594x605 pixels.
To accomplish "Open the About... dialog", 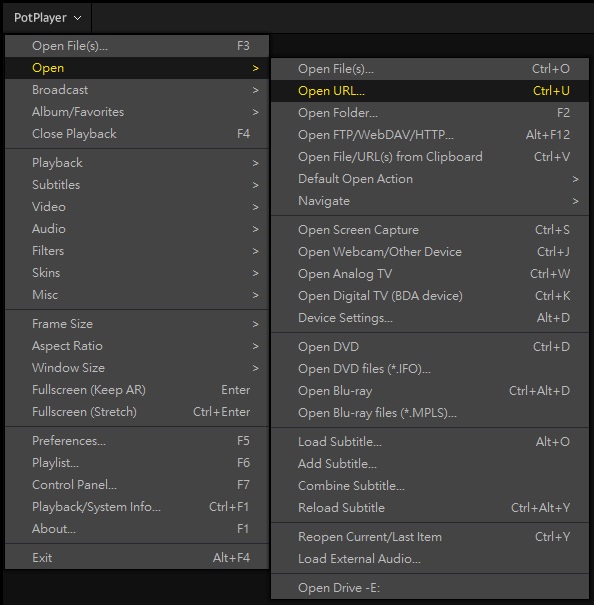I will click(x=137, y=529).
